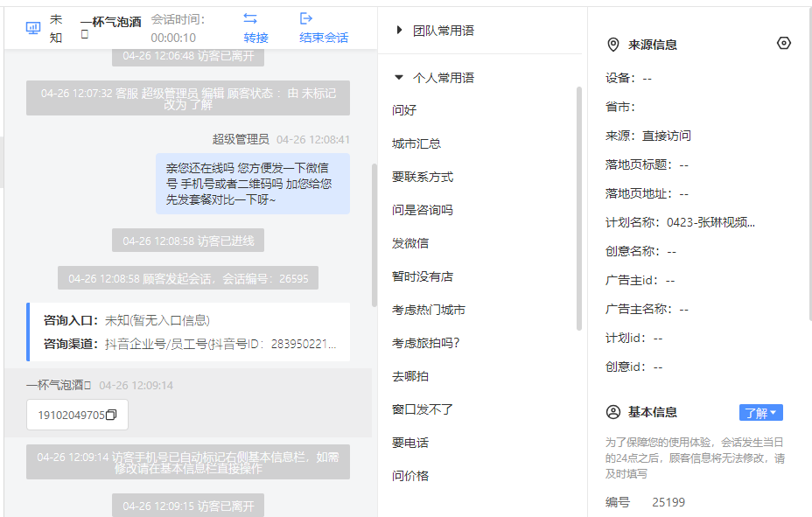Click the 创意id row
The image size is (812, 517).
(633, 367)
